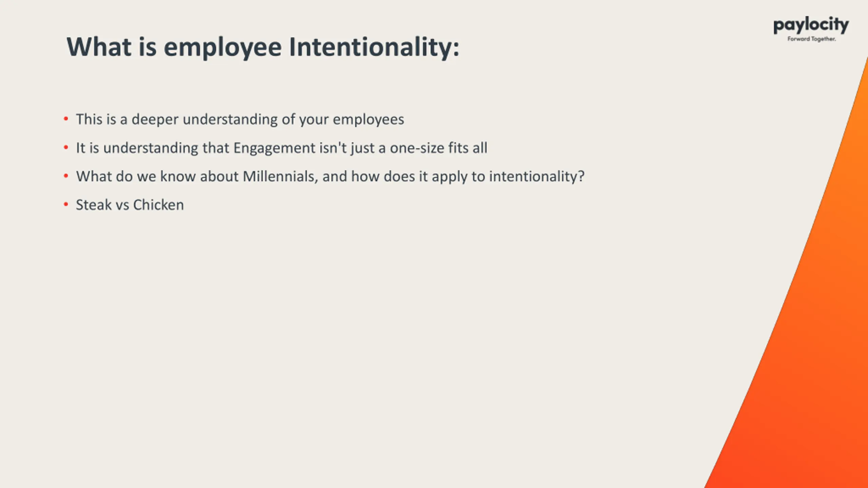Click the word 'employee' in the title
This screenshot has width=868, height=488.
click(x=223, y=48)
